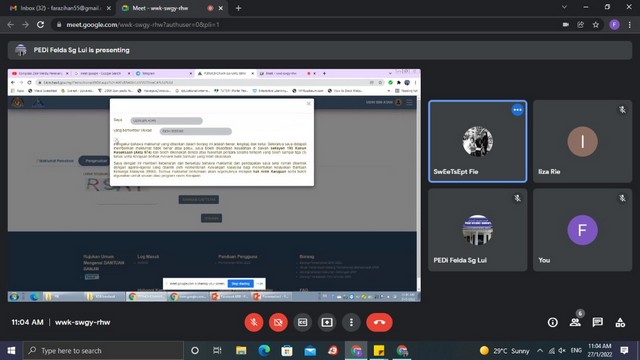Image resolution: width=640 pixels, height=360 pixels.
Task: Switch to Gmail Inbox tab
Action: coord(60,8)
